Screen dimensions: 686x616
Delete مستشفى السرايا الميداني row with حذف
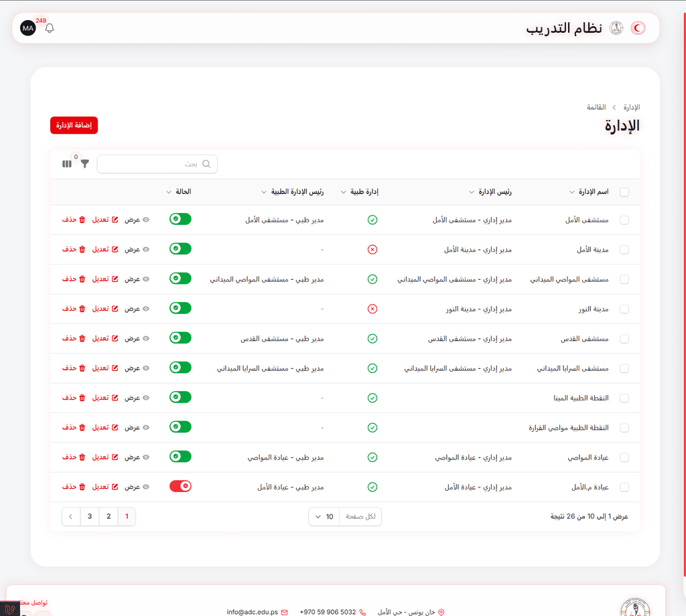[x=74, y=368]
